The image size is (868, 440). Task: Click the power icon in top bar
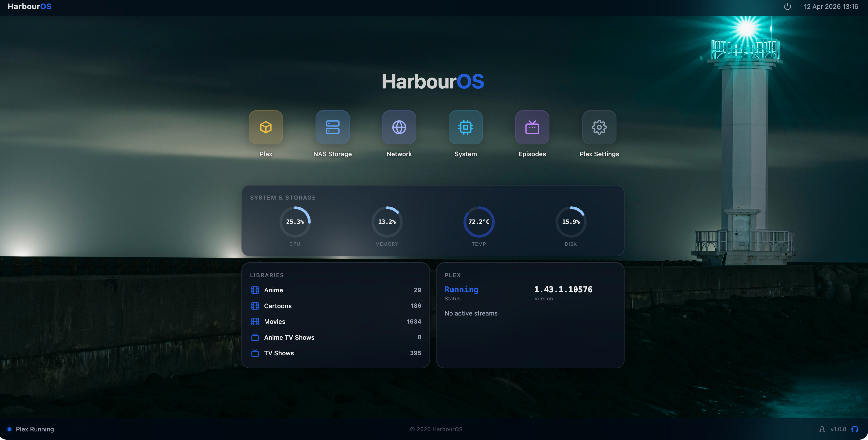[787, 6]
